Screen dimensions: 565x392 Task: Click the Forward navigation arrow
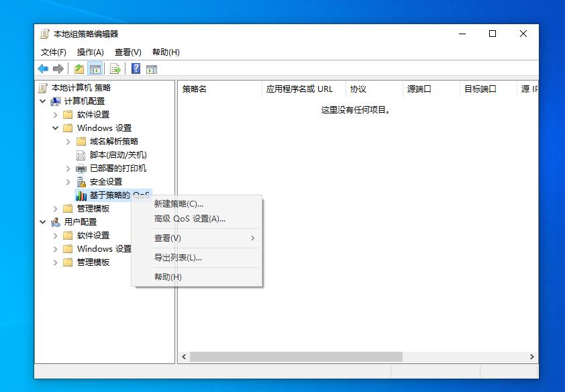(59, 68)
